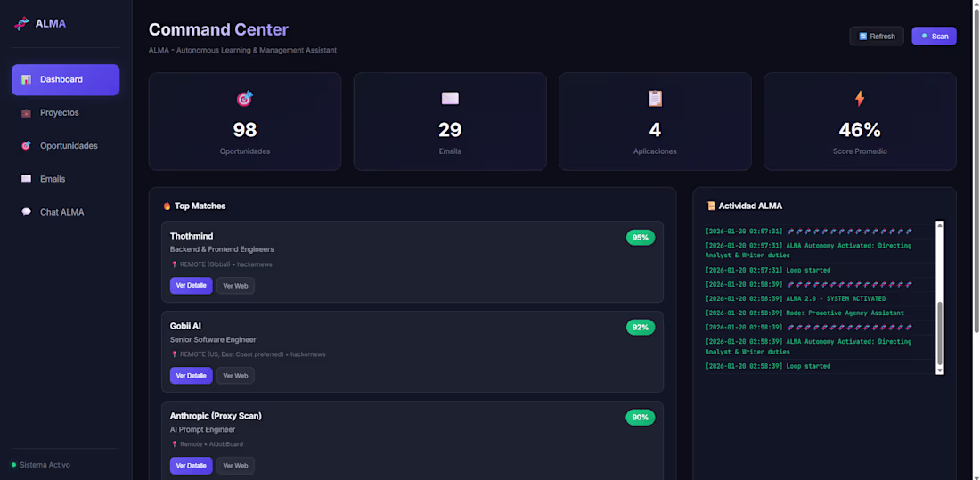
Task: Click the Anthropic (Proxy Scan) title
Action: pyautogui.click(x=216, y=416)
